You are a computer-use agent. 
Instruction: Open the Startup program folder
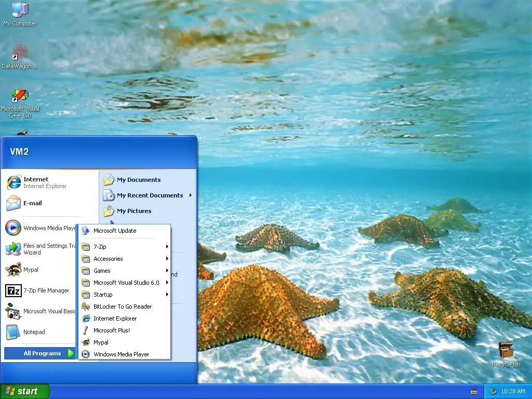click(x=125, y=295)
